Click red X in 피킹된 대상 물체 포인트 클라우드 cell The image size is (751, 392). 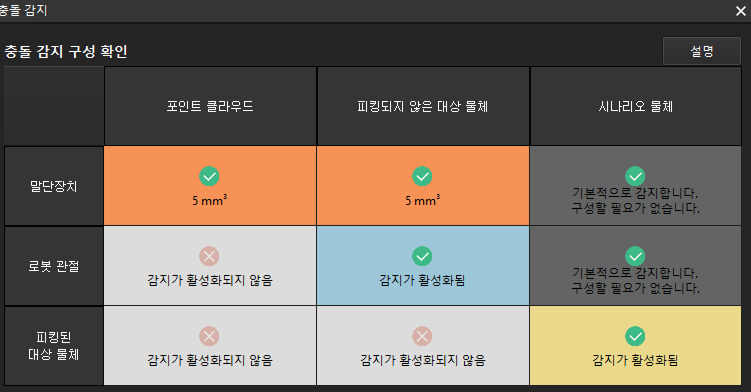pos(209,336)
